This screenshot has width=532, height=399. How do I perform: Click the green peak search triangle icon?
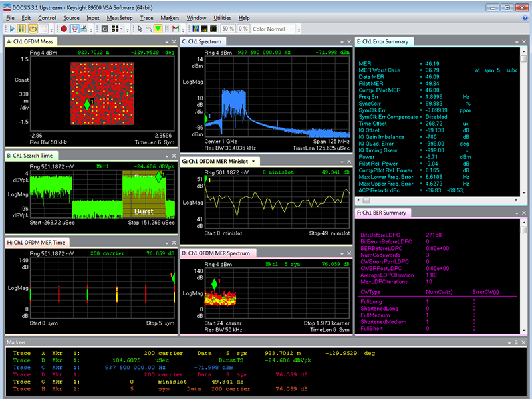[x=157, y=29]
